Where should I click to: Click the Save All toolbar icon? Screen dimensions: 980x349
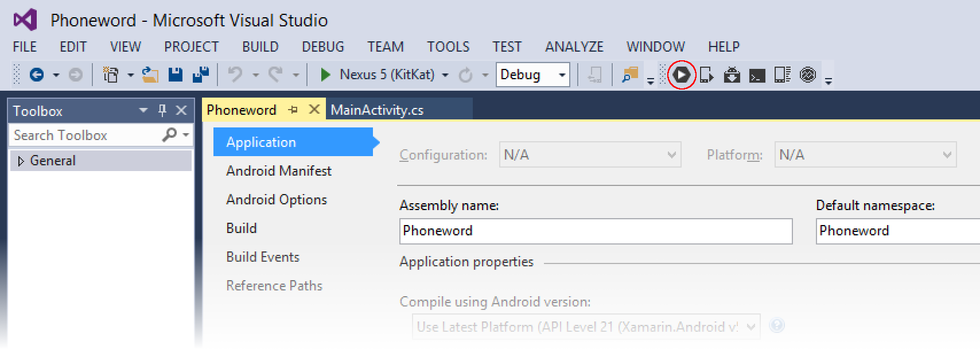click(x=200, y=75)
